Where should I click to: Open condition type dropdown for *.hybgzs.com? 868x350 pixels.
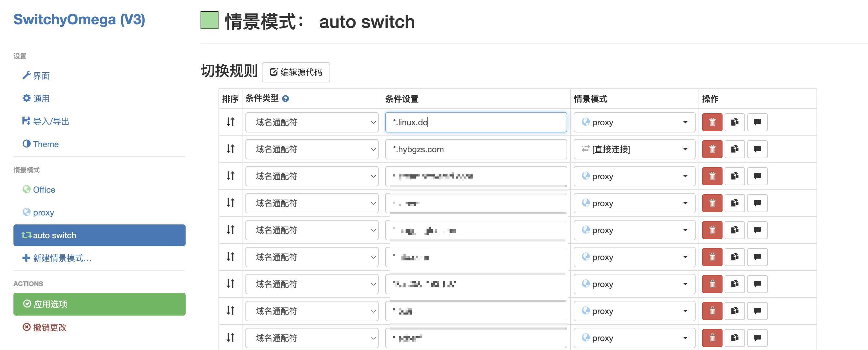(312, 149)
